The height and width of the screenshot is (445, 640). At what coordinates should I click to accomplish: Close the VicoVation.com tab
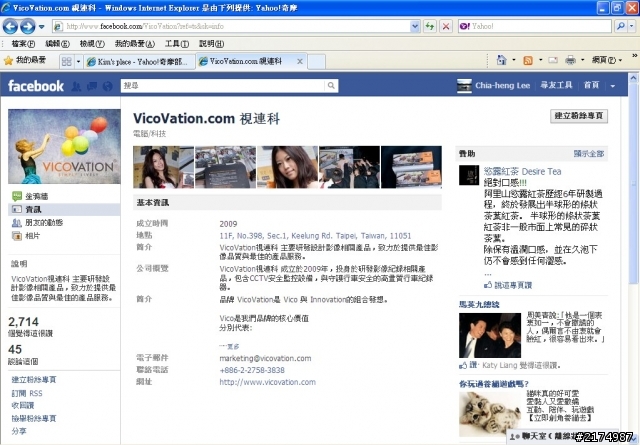[300, 61]
